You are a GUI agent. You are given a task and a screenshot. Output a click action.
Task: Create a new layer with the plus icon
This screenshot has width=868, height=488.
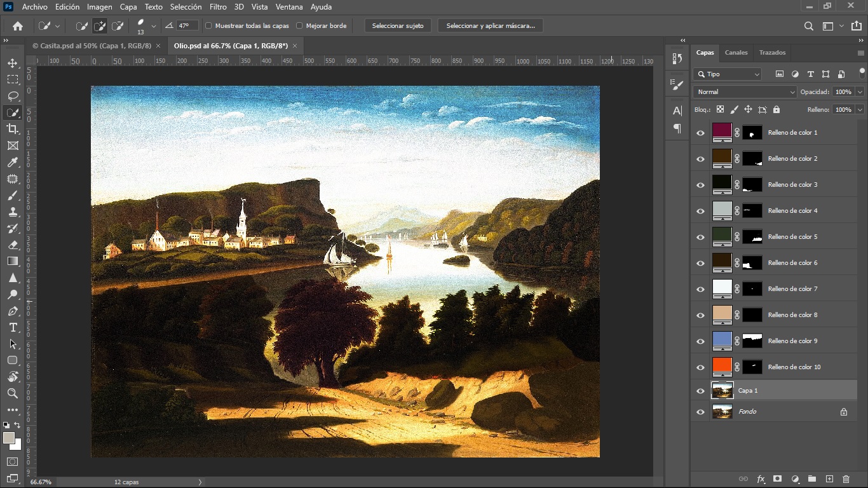[x=829, y=479]
